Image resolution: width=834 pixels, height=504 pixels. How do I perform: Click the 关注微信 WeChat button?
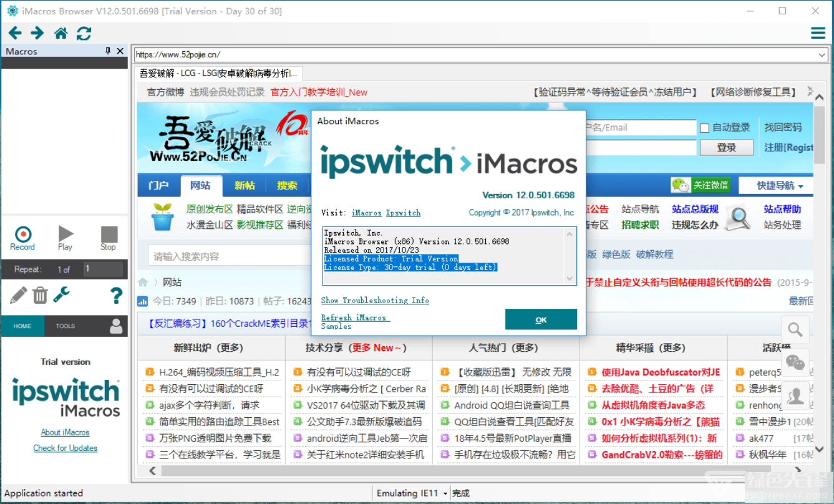click(701, 185)
